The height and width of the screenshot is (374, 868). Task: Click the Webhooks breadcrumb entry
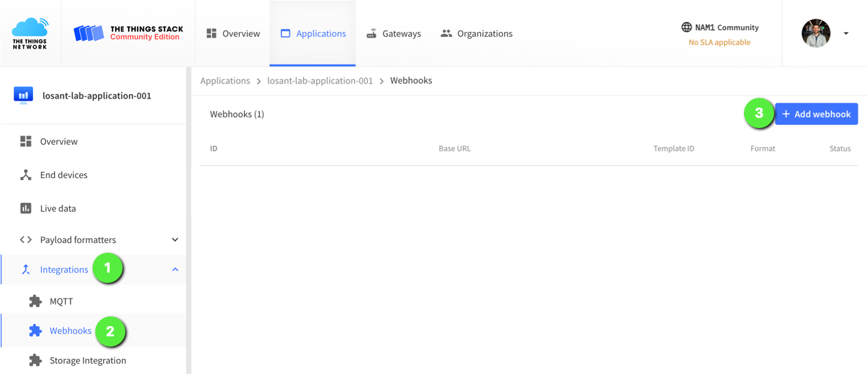[x=411, y=81]
